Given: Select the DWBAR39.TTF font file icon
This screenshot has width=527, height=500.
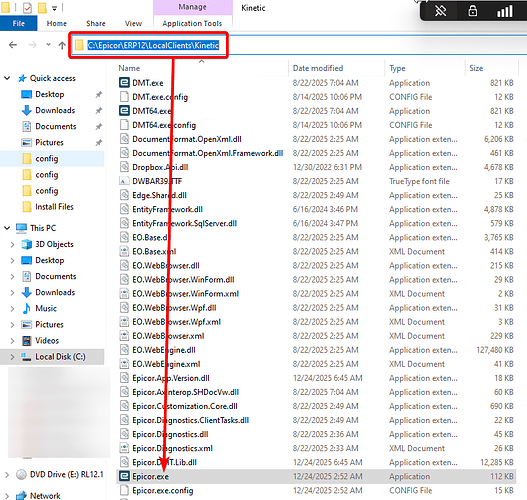Looking at the screenshot, I should pos(124,181).
